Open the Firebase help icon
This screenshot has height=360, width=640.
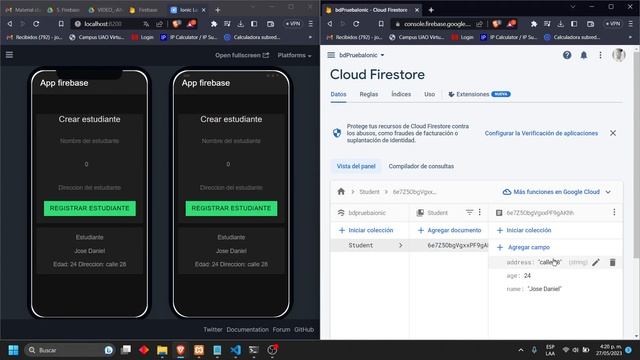(567, 55)
